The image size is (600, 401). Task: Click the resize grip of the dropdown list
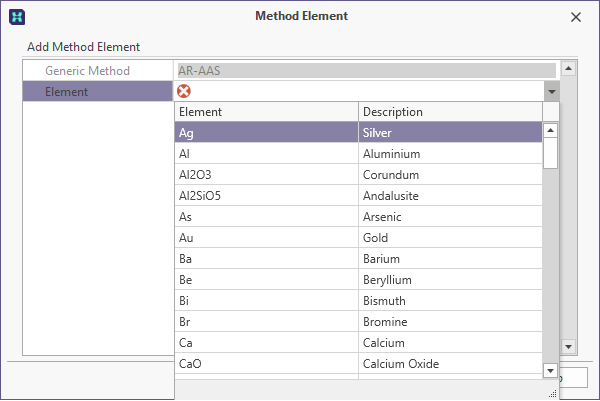pyautogui.click(x=553, y=394)
